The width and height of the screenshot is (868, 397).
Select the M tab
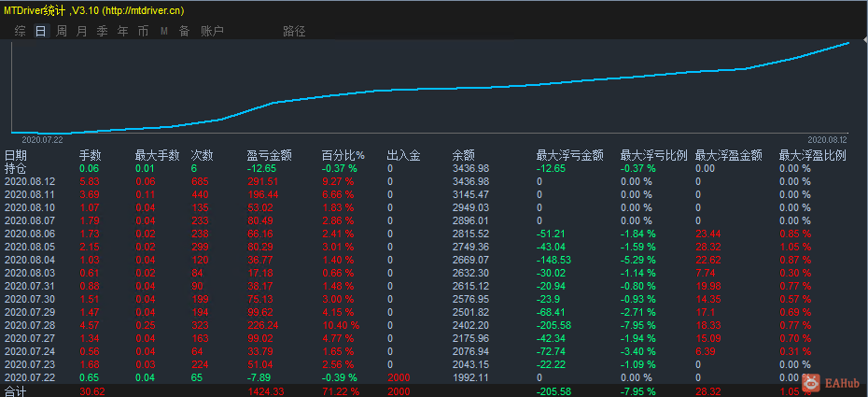point(164,32)
